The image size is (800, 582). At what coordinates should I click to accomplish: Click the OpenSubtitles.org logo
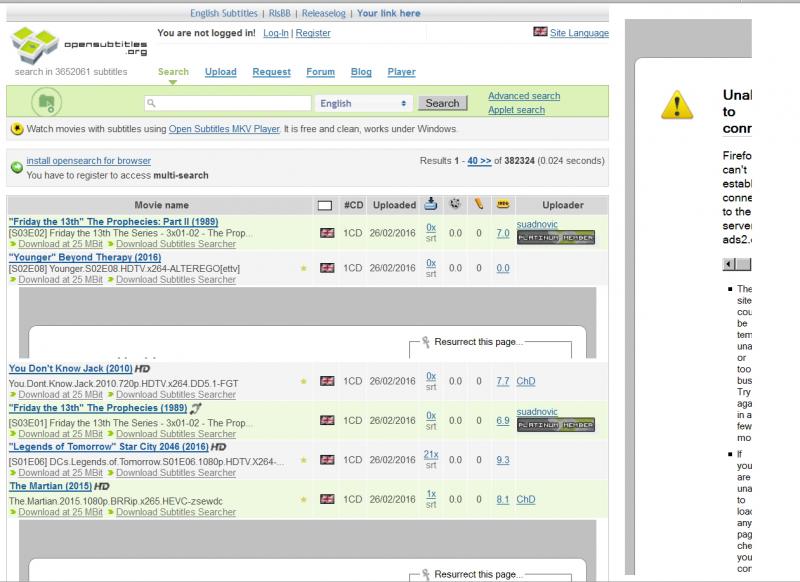pyautogui.click(x=77, y=45)
